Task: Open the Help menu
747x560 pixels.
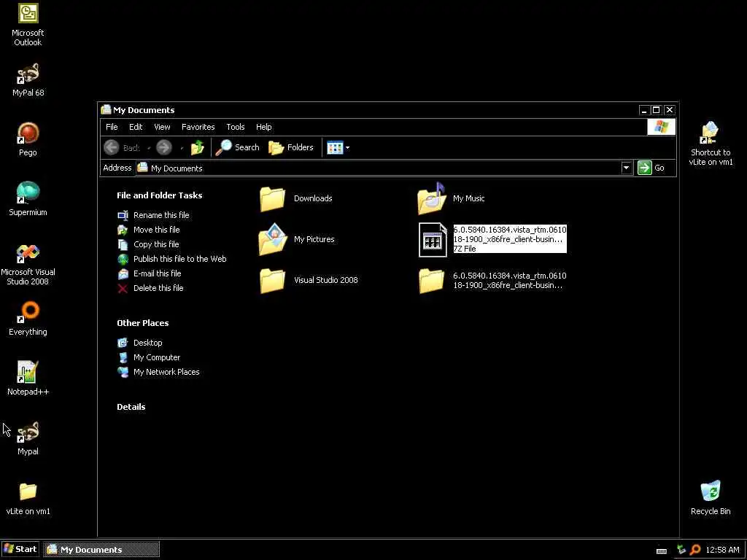Action: point(263,127)
